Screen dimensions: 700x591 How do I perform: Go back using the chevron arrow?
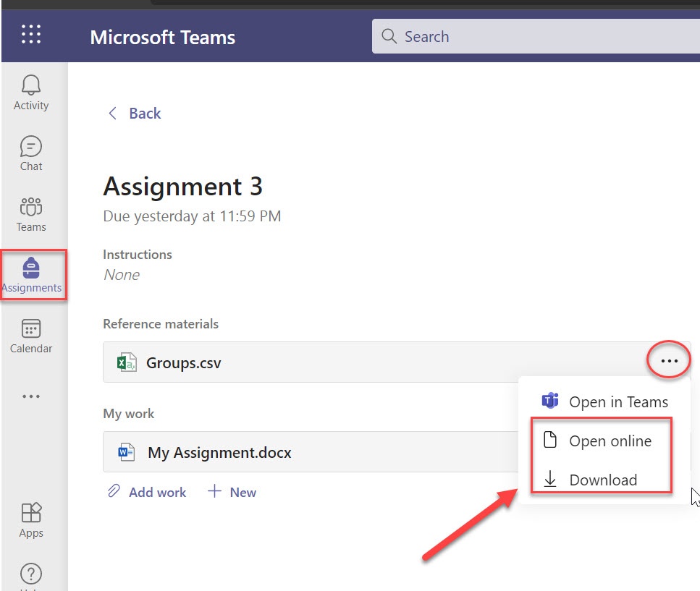pyautogui.click(x=112, y=114)
